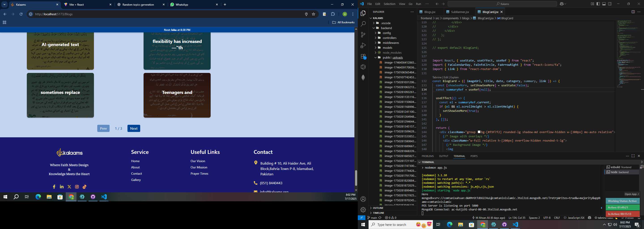This screenshot has height=229, width=644.
Task: Reload the localhost Blogs page in Chrome
Action: [21, 14]
